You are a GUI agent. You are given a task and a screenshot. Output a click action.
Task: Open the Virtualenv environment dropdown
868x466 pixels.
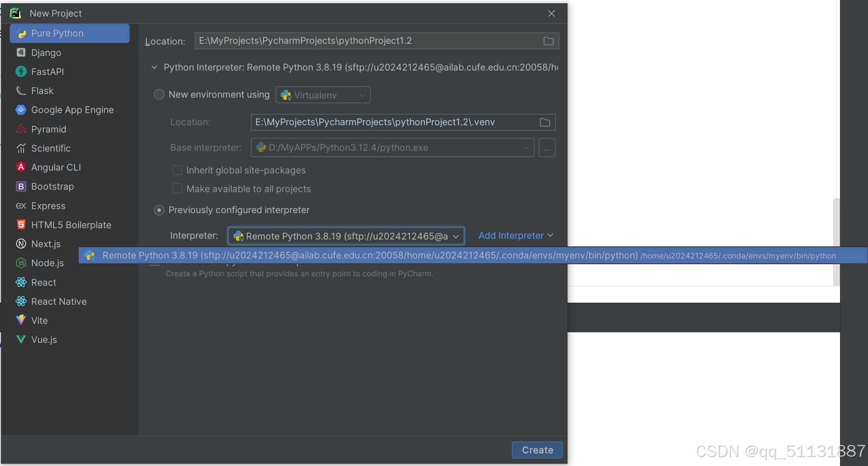323,95
